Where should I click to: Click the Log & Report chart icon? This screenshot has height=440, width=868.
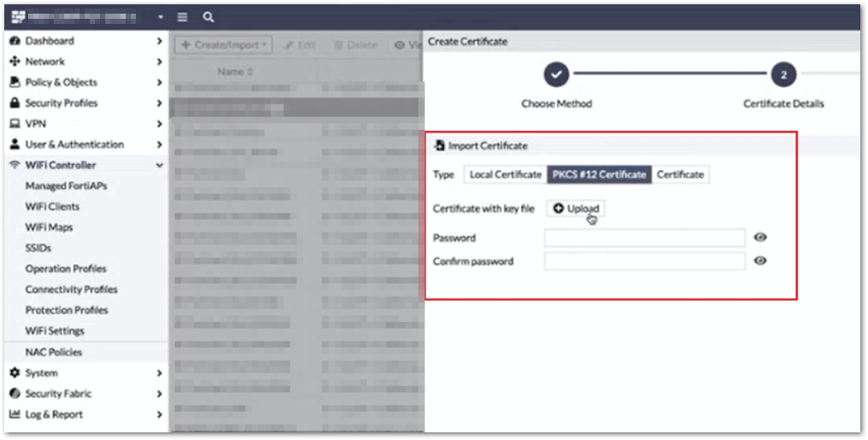(x=15, y=414)
